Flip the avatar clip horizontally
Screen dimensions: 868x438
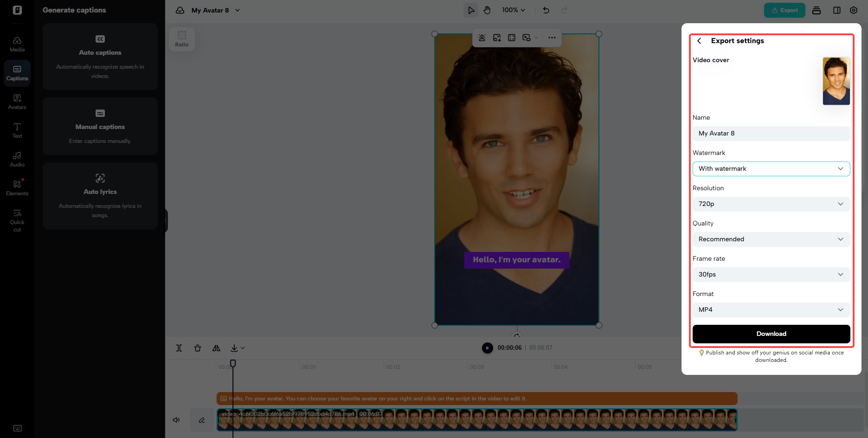[216, 348]
